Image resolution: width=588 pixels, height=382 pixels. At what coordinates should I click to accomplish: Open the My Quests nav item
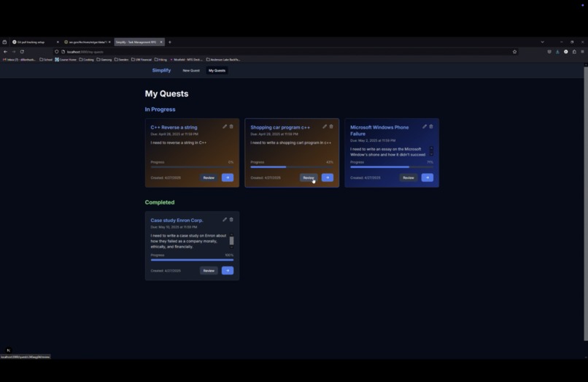(x=217, y=71)
